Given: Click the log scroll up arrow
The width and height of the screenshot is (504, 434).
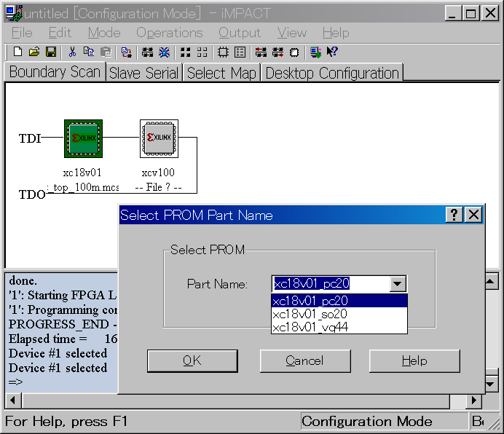Looking at the screenshot, I should (490, 282).
